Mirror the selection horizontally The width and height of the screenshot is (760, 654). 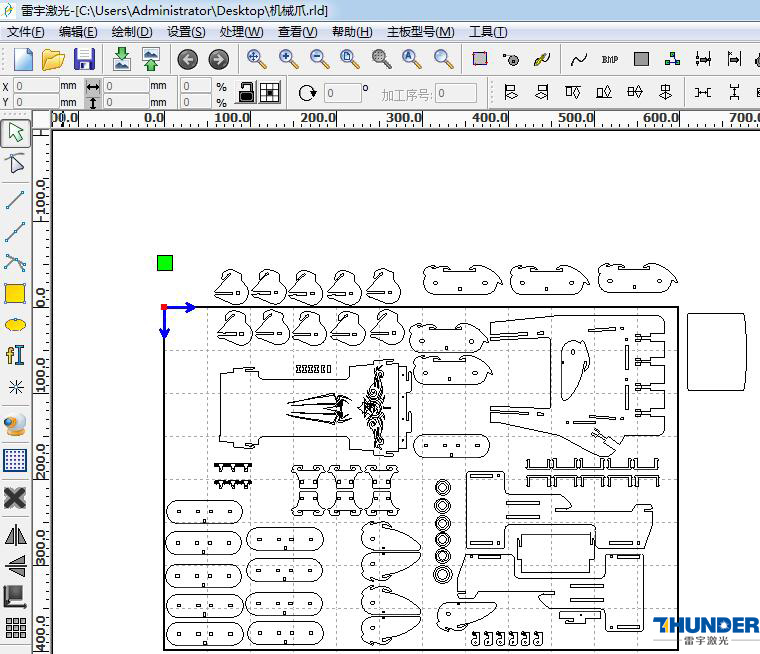[16, 535]
